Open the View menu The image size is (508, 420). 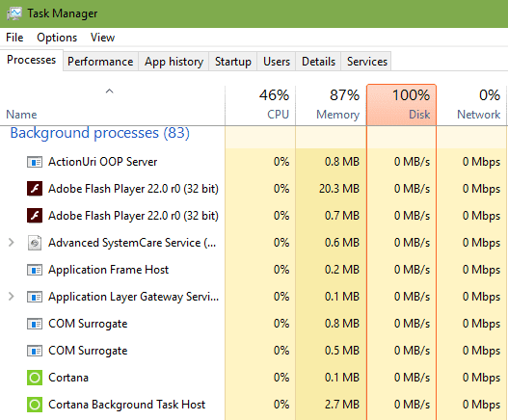[x=102, y=38]
